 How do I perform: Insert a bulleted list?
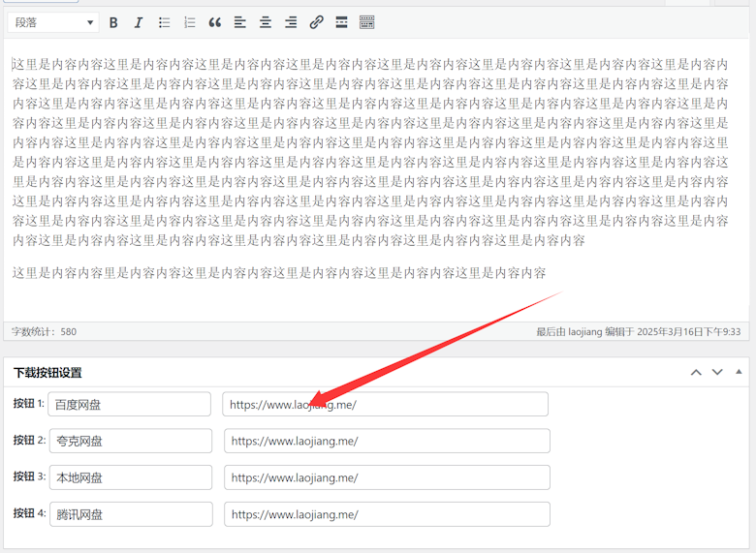[165, 22]
